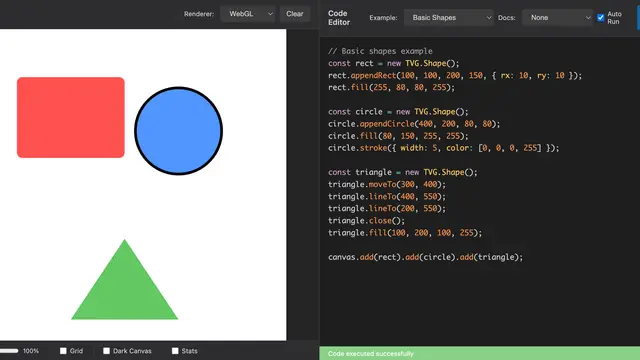Click the triangle.fill code line

[405, 233]
